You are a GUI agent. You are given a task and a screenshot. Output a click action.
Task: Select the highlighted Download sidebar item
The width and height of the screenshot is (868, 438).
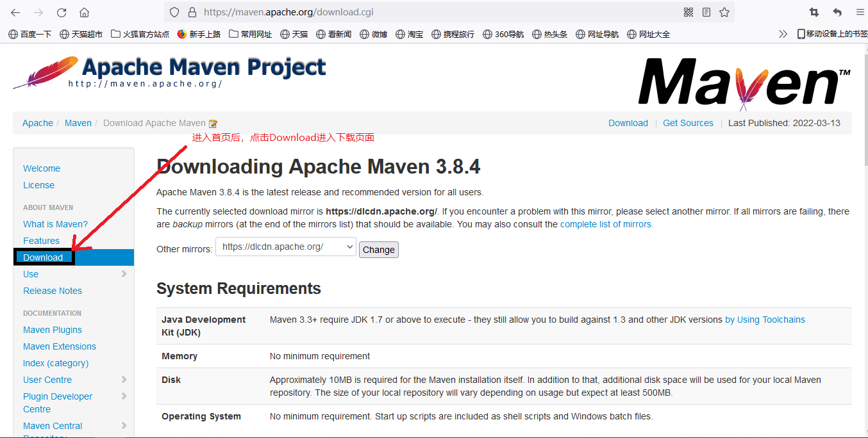coord(74,257)
